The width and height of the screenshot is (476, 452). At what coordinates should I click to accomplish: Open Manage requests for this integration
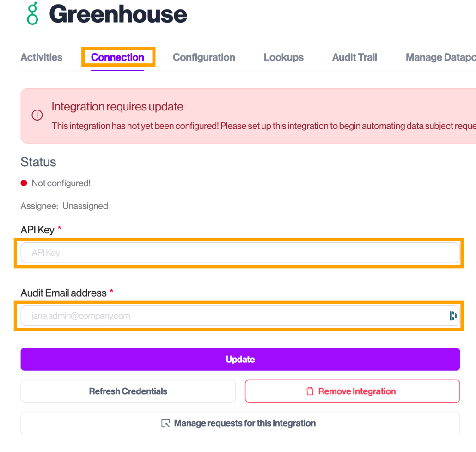[x=240, y=423]
